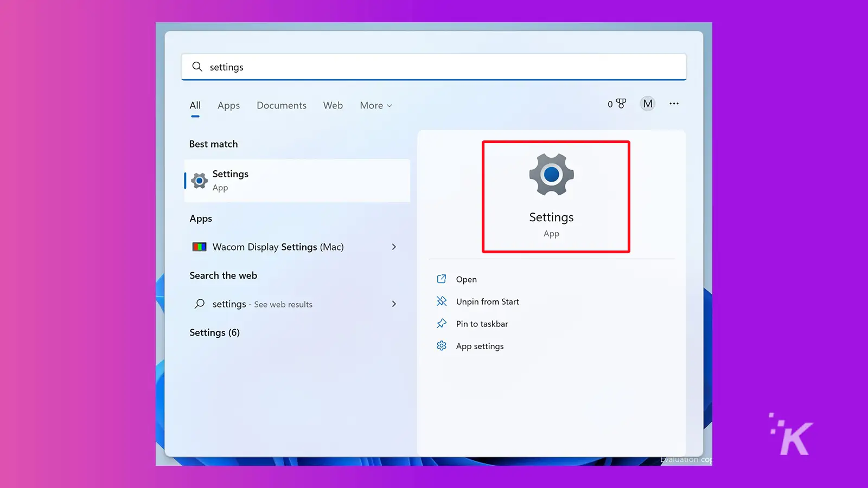Expand the web results chevron arrow
Viewport: 868px width, 488px height.
pyautogui.click(x=394, y=304)
